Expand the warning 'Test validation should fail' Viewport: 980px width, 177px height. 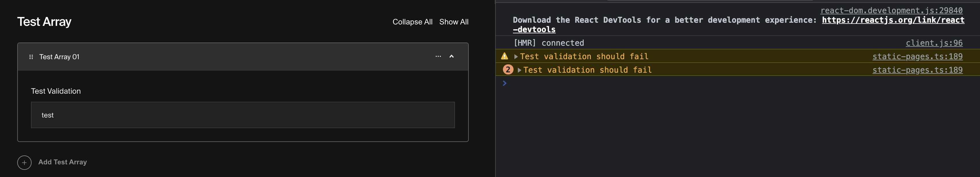pyautogui.click(x=516, y=56)
